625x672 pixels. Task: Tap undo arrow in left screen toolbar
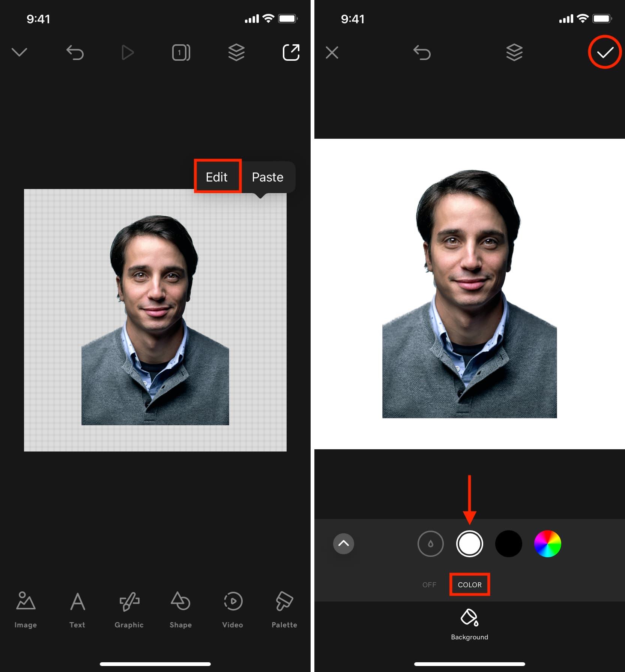coord(75,52)
